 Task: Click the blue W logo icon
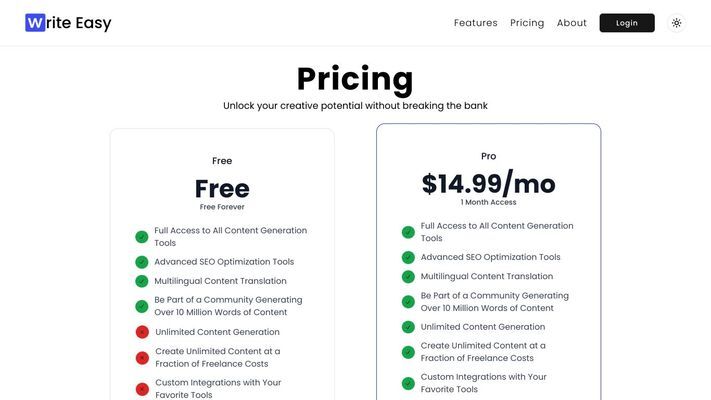coord(35,23)
